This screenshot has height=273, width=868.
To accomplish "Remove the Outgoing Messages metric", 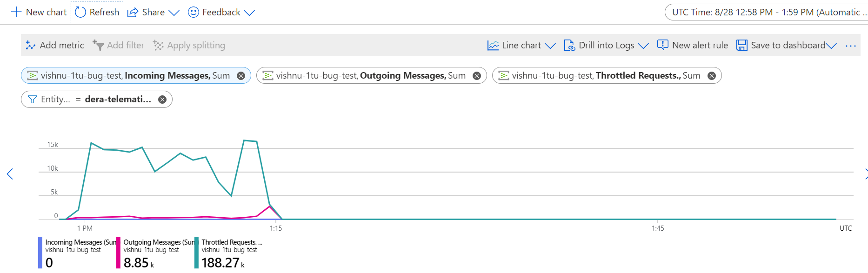I will (477, 76).
